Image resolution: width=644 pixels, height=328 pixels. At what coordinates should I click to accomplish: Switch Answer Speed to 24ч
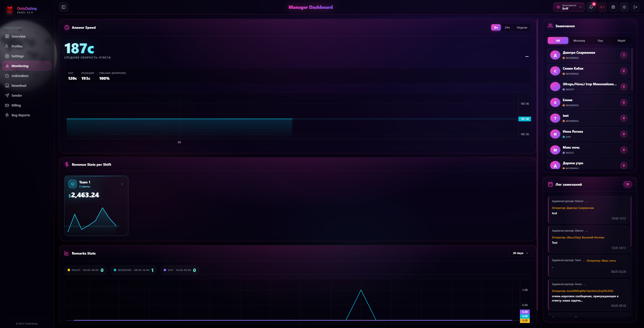point(507,28)
